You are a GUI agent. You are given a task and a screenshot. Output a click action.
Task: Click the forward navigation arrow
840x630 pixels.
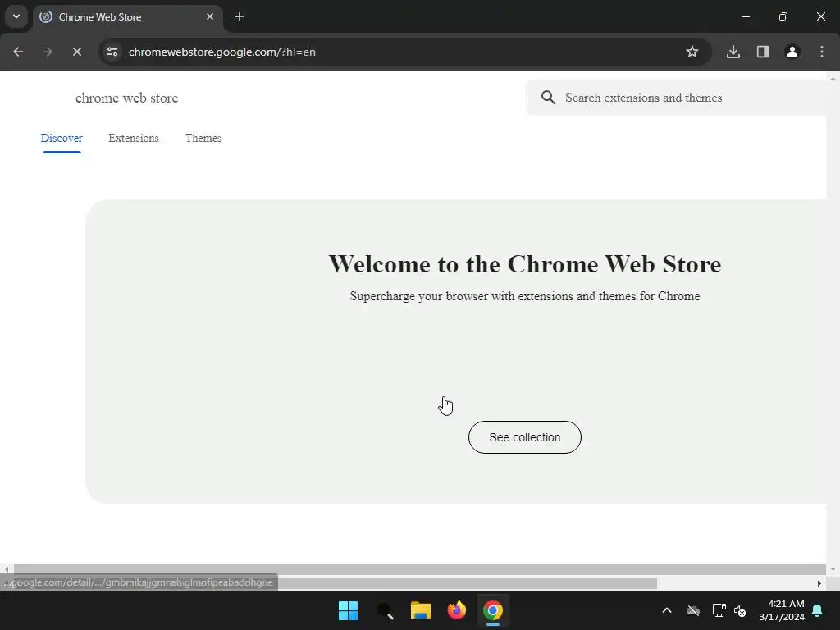pyautogui.click(x=47, y=52)
